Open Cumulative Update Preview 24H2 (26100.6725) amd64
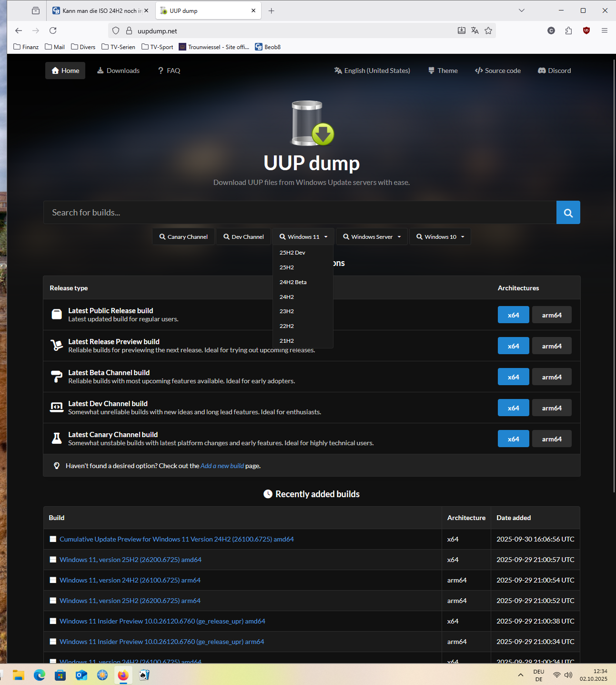The width and height of the screenshot is (616, 685). [x=177, y=539]
